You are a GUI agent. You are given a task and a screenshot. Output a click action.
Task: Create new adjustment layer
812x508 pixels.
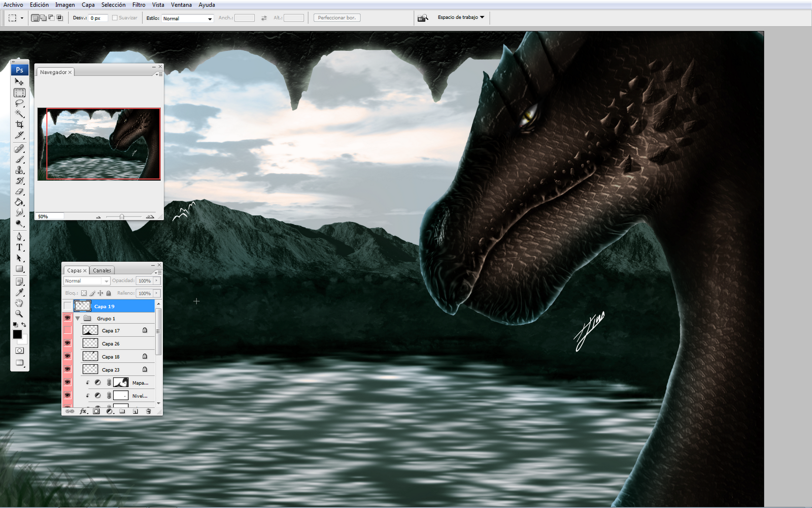[x=109, y=411]
